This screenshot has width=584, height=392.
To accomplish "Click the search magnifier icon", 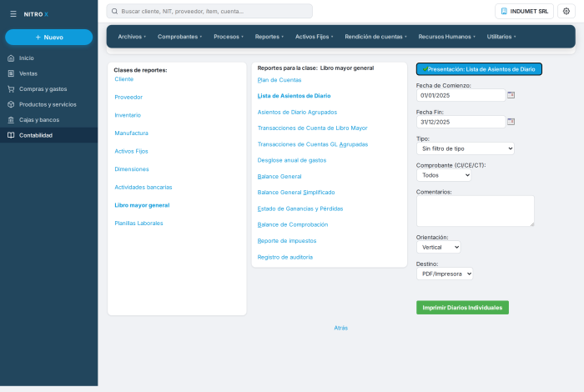I will [x=115, y=11].
